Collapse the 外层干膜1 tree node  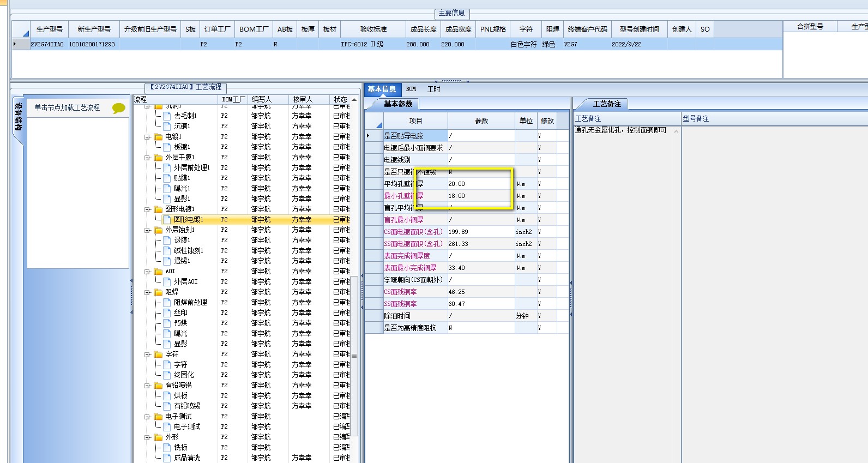(147, 158)
